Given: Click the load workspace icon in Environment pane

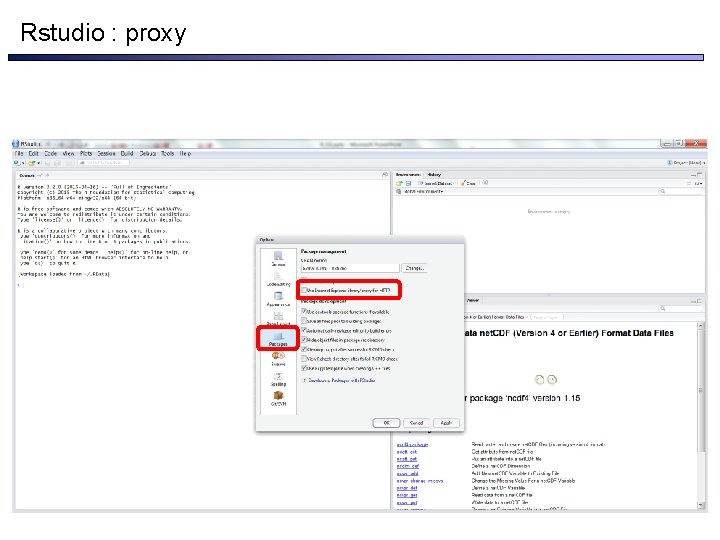Looking at the screenshot, I should click(x=399, y=183).
